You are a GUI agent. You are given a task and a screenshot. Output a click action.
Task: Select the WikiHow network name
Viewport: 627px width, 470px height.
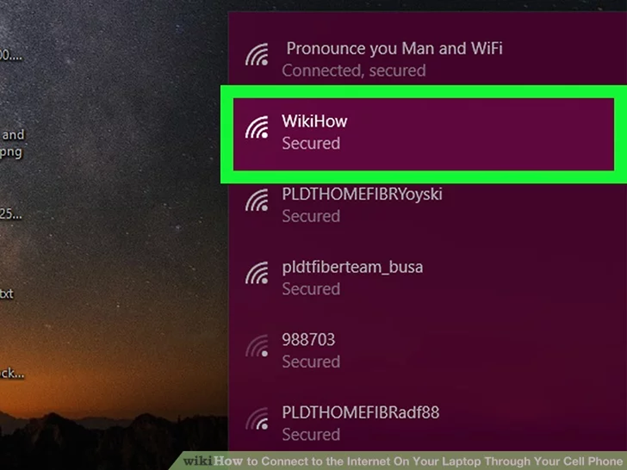pos(314,121)
